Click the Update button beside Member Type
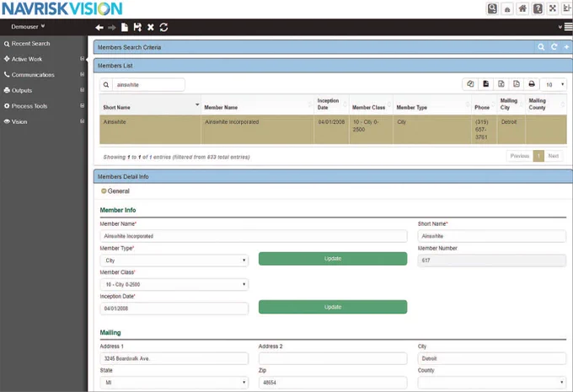Viewport: 573px width, 392px height. click(333, 259)
